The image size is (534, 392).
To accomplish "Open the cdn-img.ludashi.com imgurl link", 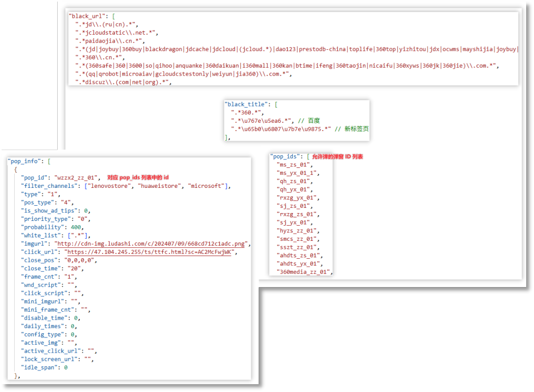I will 152,243.
